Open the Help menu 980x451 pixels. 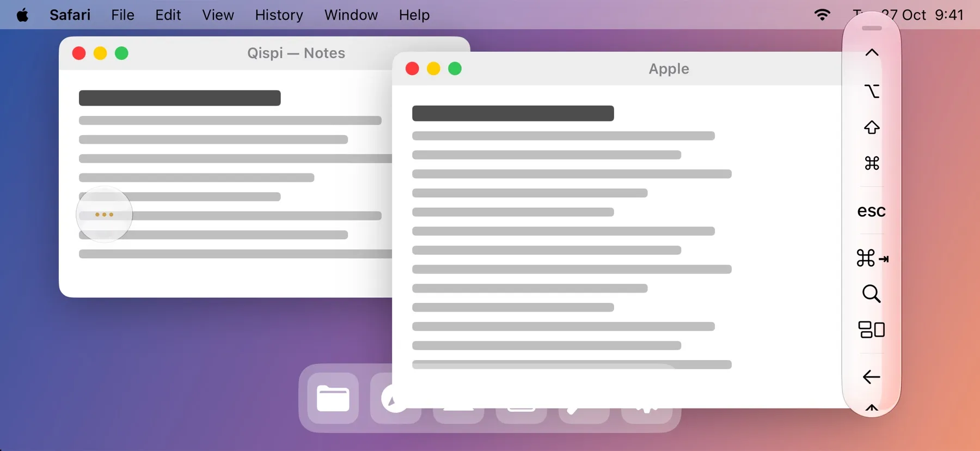click(x=414, y=15)
